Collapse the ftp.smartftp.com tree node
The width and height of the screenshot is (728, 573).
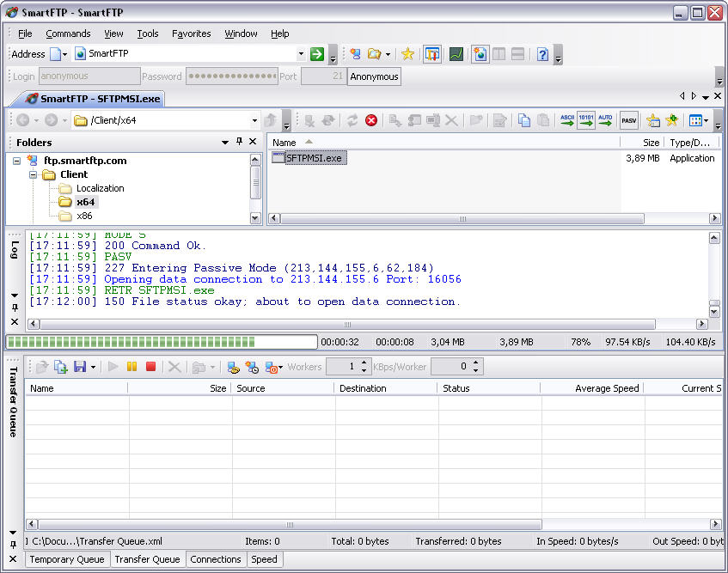point(16,161)
